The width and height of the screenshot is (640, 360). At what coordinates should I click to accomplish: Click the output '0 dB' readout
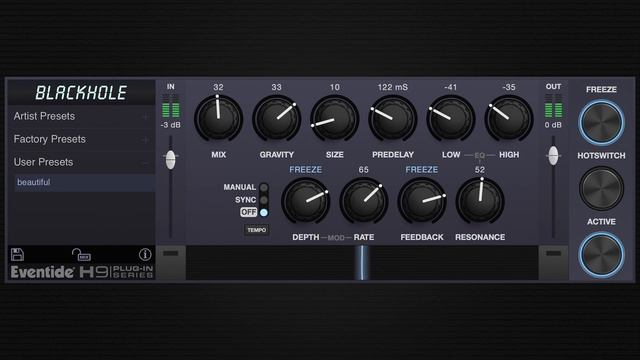pyautogui.click(x=553, y=125)
